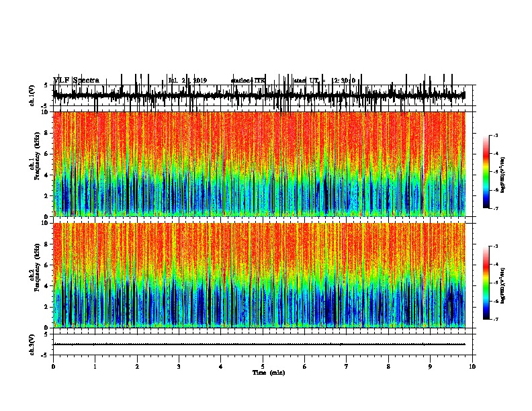Click the 4 kHz tick on ch.1 axis
The height and width of the screenshot is (411, 532).
click(x=47, y=175)
